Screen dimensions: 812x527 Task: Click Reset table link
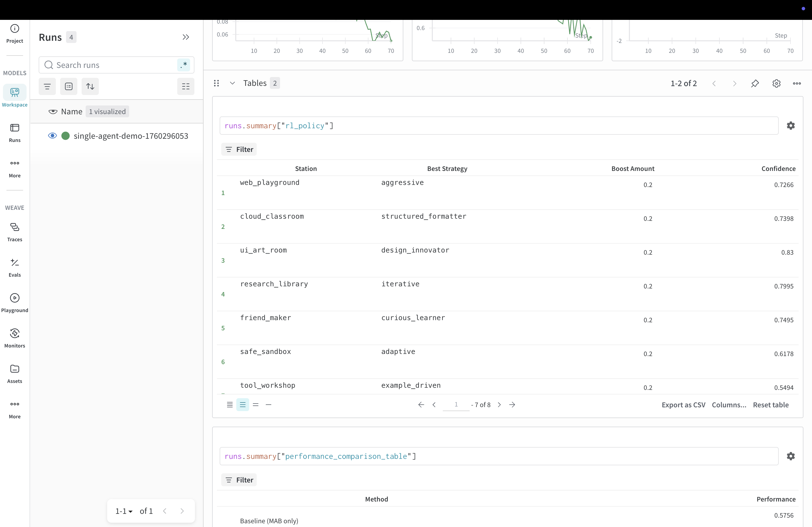coord(771,405)
